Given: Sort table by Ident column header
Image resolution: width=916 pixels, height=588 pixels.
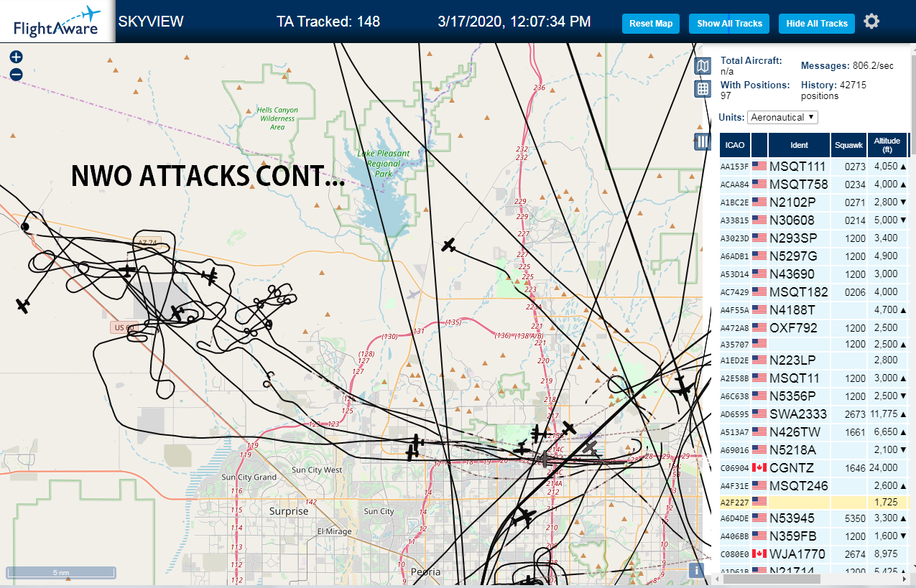Looking at the screenshot, I should [799, 145].
